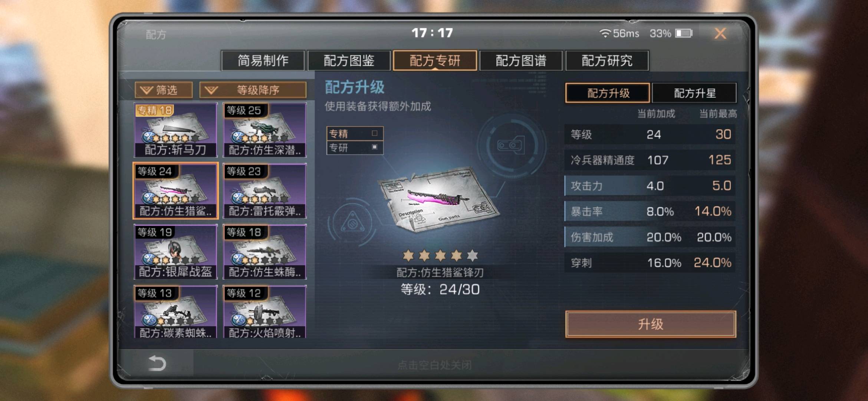The width and height of the screenshot is (868, 401).
Task: Open the 配方图谱 tab
Action: (x=521, y=61)
